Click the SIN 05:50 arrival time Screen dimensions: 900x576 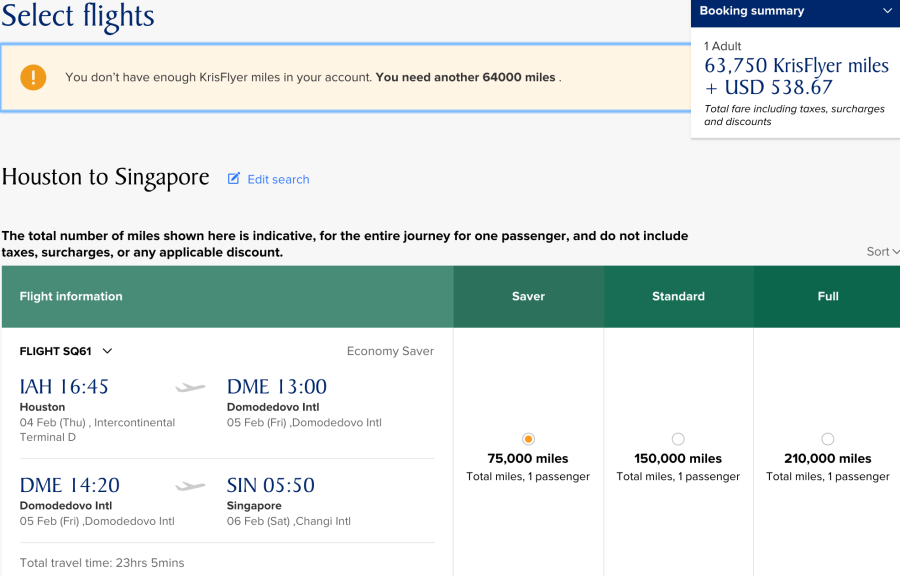coord(270,486)
